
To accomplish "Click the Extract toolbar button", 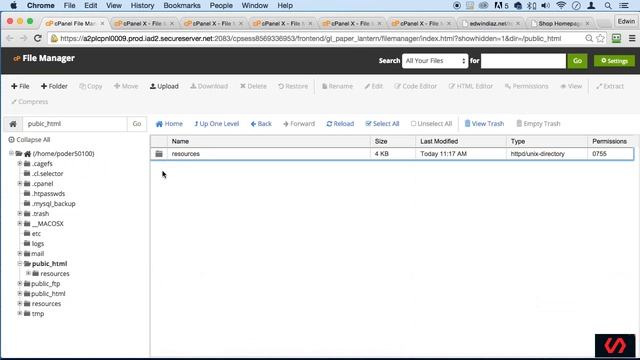I will (610, 86).
